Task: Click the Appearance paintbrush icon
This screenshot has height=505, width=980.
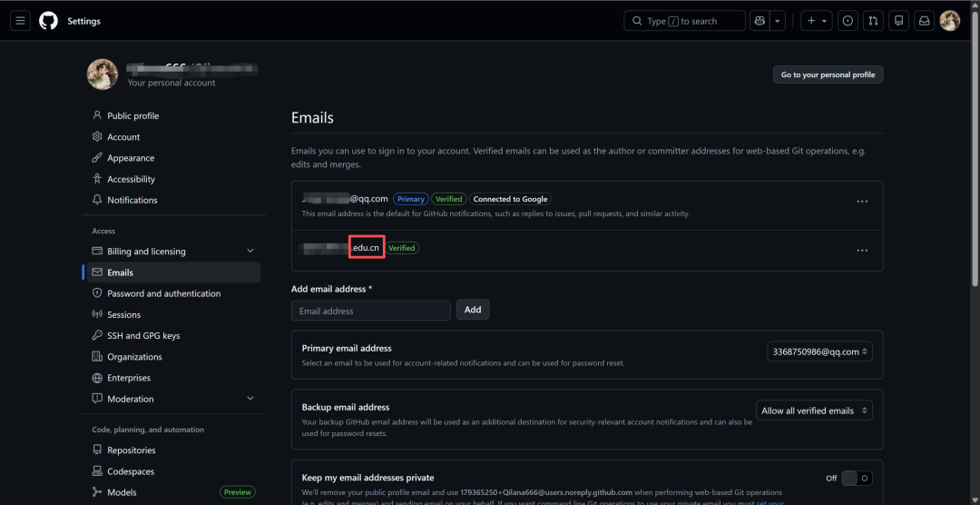Action: pyautogui.click(x=97, y=158)
